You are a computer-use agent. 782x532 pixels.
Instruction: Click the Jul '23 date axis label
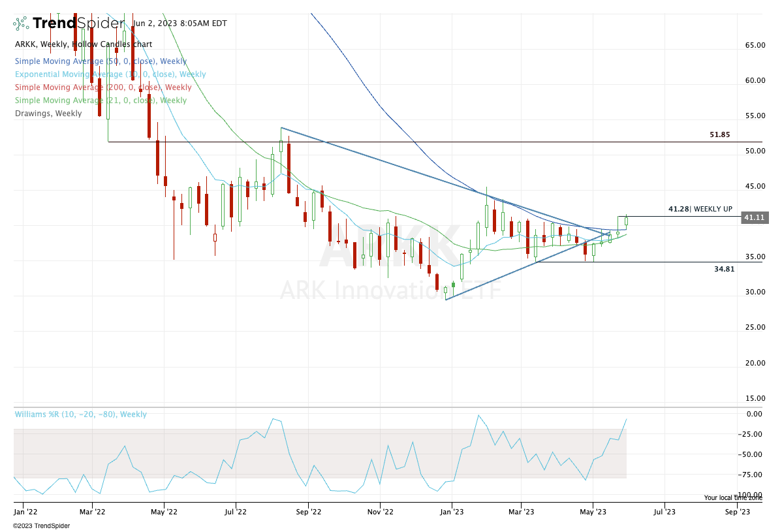coord(665,512)
